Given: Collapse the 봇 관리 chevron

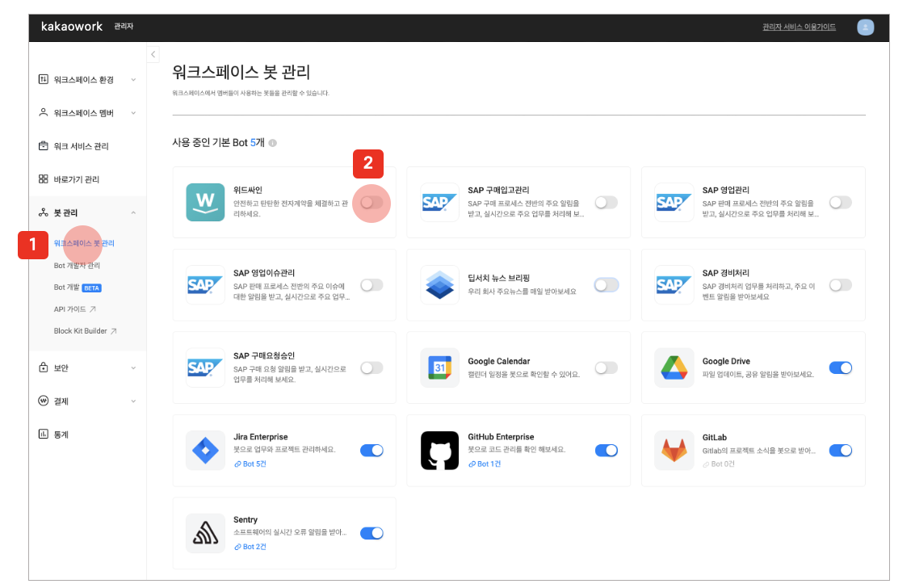Looking at the screenshot, I should pos(133,212).
